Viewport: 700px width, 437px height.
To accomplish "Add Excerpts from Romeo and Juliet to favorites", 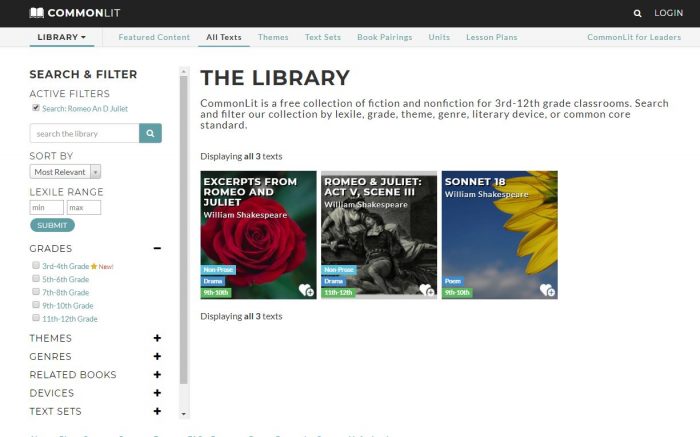I will pyautogui.click(x=306, y=290).
